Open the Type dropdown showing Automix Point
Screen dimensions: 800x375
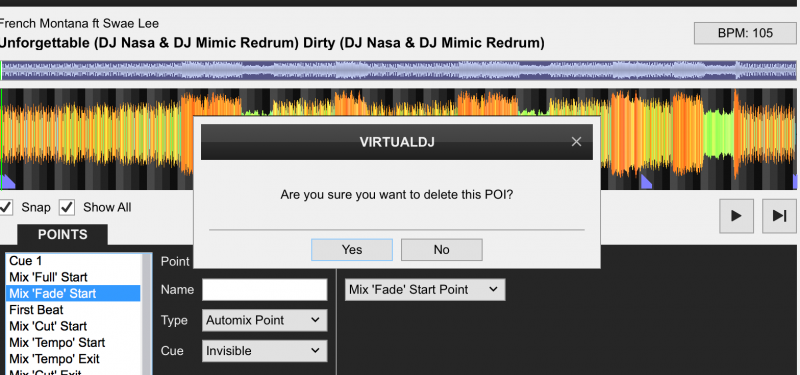(x=264, y=320)
